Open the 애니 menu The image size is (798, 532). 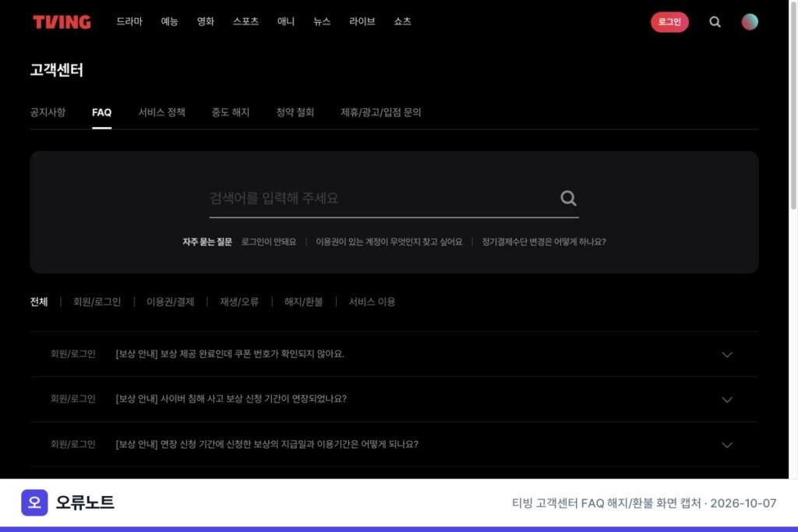(x=286, y=21)
